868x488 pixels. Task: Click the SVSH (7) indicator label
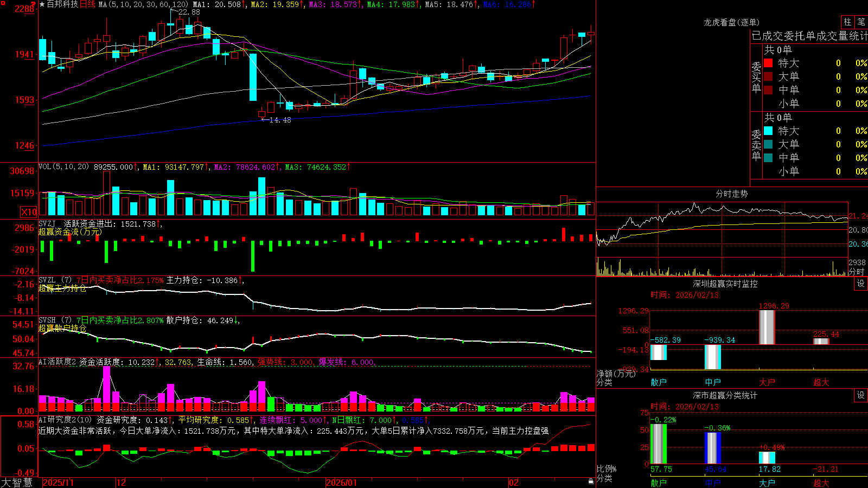55,320
